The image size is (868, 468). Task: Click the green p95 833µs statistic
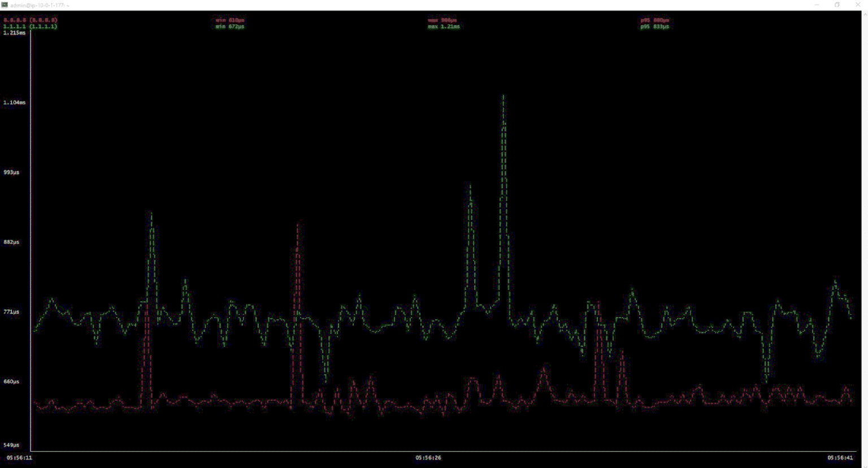point(654,27)
